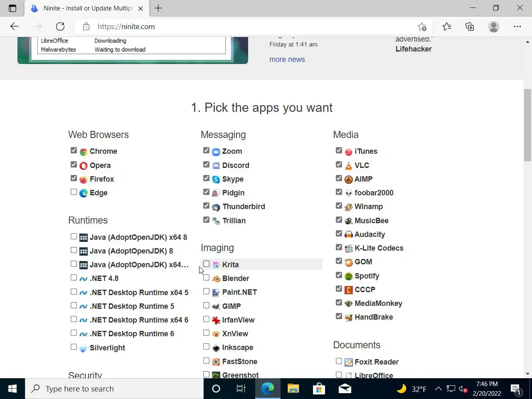Uncheck the Winamp checkbox

[339, 206]
